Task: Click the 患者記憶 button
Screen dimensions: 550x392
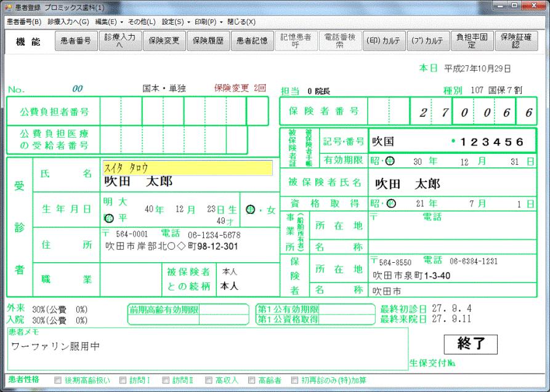Action: 252,41
